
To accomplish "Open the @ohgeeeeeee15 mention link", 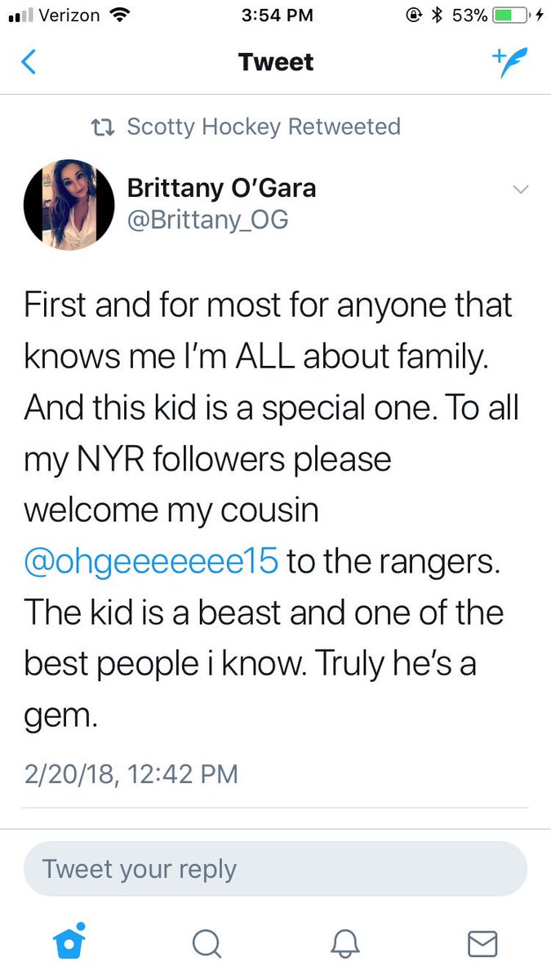I will tap(153, 562).
